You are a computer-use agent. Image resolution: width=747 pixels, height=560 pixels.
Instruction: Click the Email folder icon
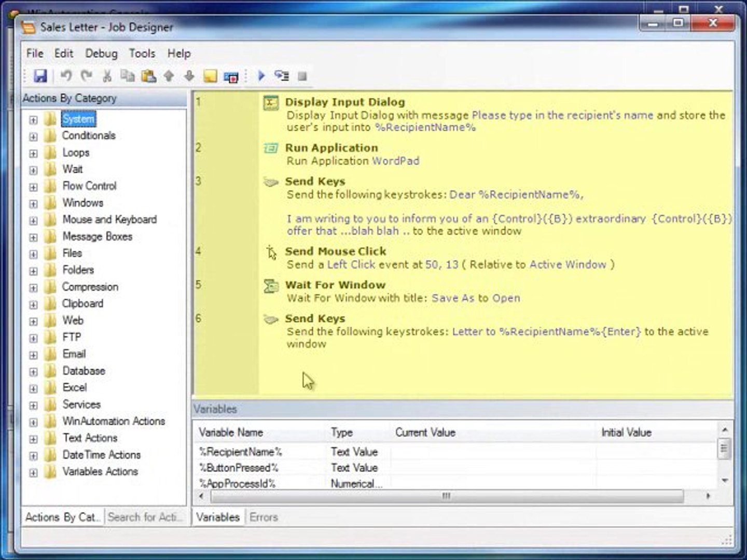(50, 354)
